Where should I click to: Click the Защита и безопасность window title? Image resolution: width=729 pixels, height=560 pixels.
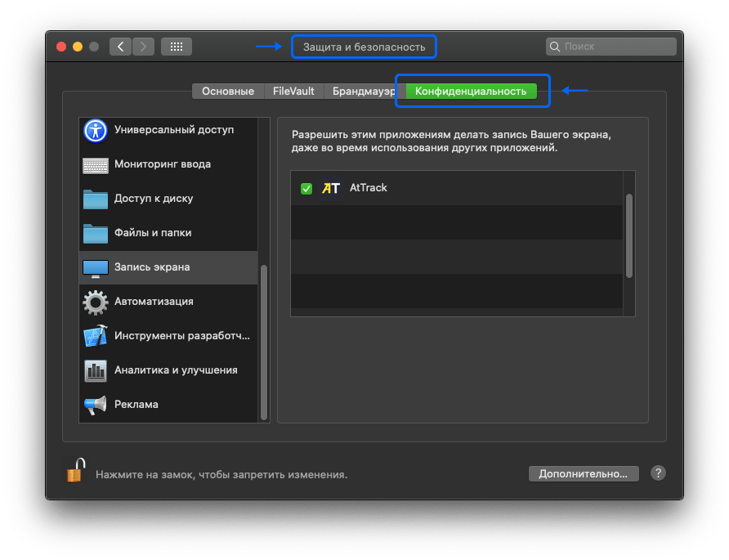pos(364,47)
